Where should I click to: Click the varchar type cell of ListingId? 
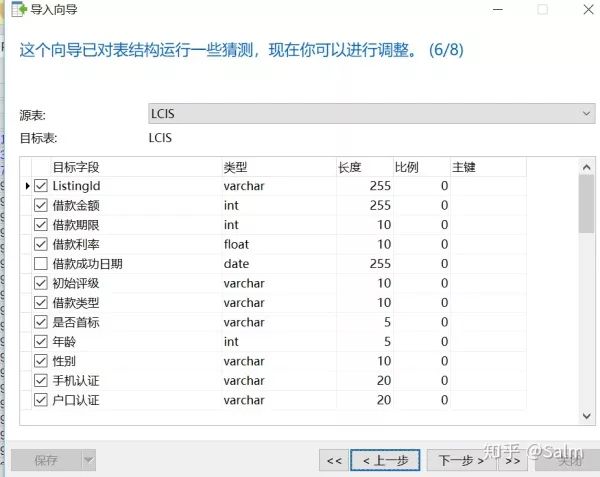point(279,186)
